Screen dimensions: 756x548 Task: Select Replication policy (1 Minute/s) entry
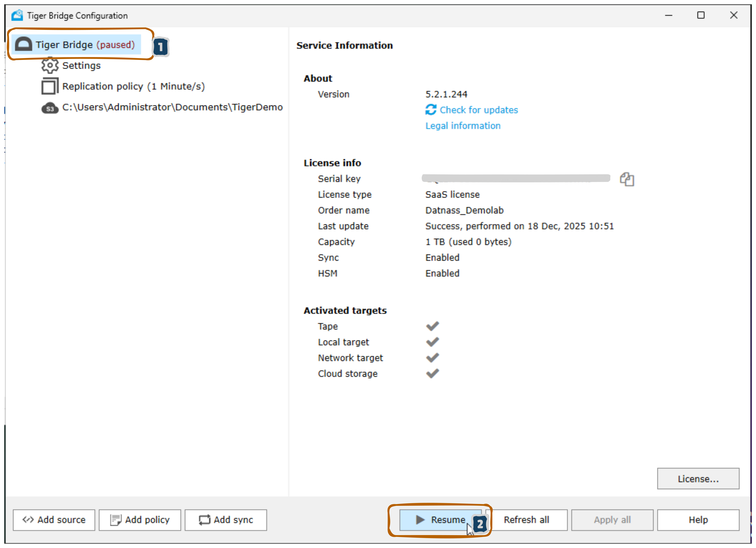(133, 86)
